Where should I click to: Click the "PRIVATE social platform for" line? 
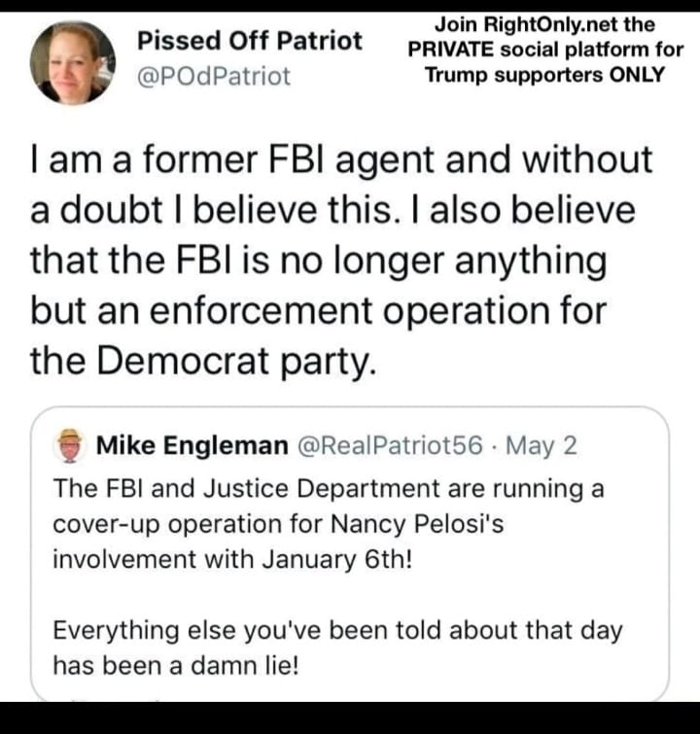(x=544, y=50)
